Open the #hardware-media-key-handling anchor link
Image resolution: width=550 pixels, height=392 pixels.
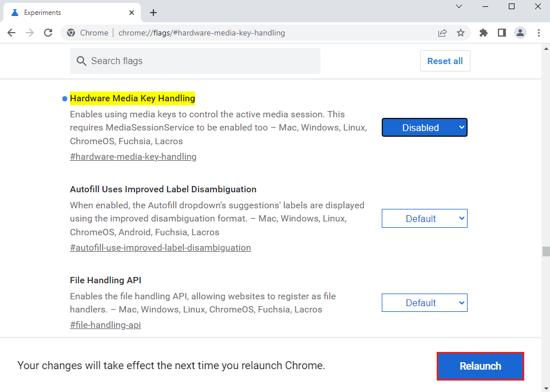tap(133, 157)
